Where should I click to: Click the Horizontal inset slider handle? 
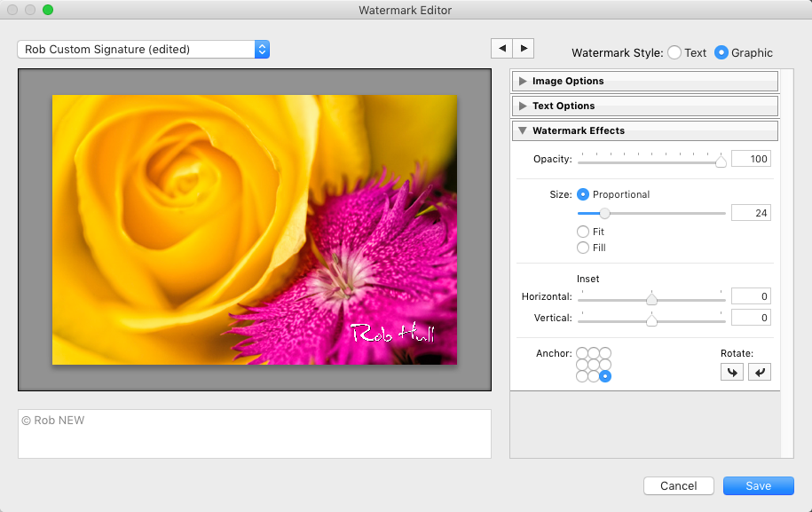[651, 299]
